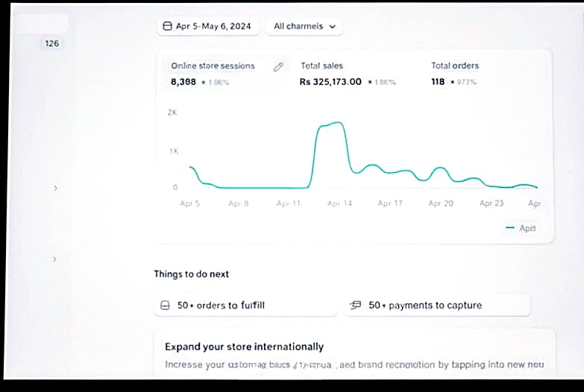
Task: Select the Online store sessions metric
Action: tap(213, 66)
